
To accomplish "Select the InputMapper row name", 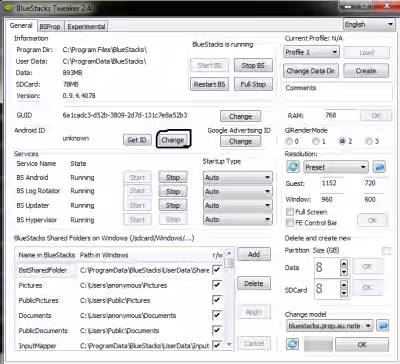I will coord(37,346).
